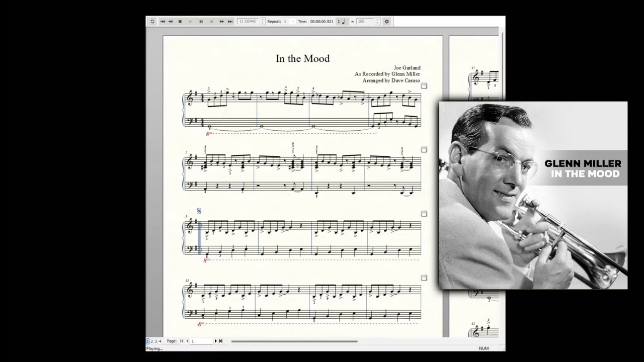Go to previous page arrow

point(187,341)
